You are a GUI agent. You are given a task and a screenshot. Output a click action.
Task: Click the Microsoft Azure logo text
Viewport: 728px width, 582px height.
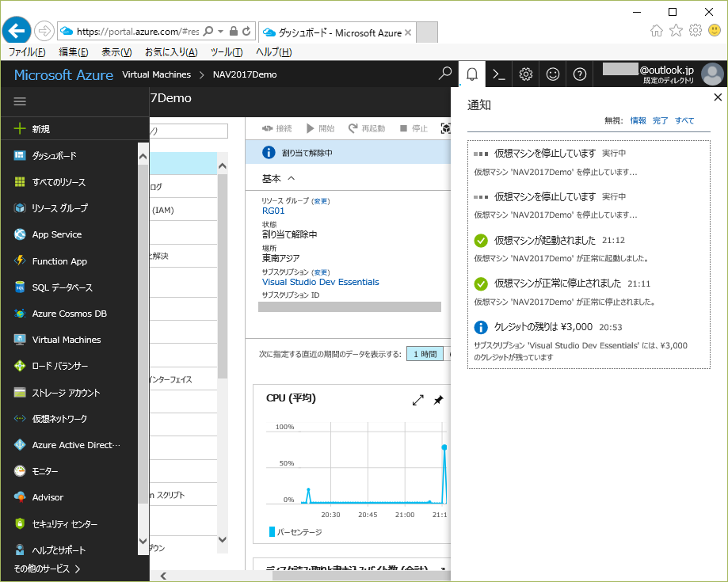[63, 74]
